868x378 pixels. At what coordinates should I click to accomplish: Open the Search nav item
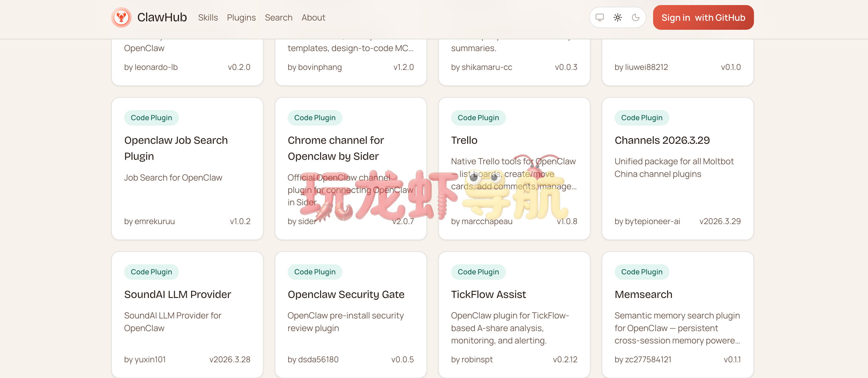click(278, 17)
